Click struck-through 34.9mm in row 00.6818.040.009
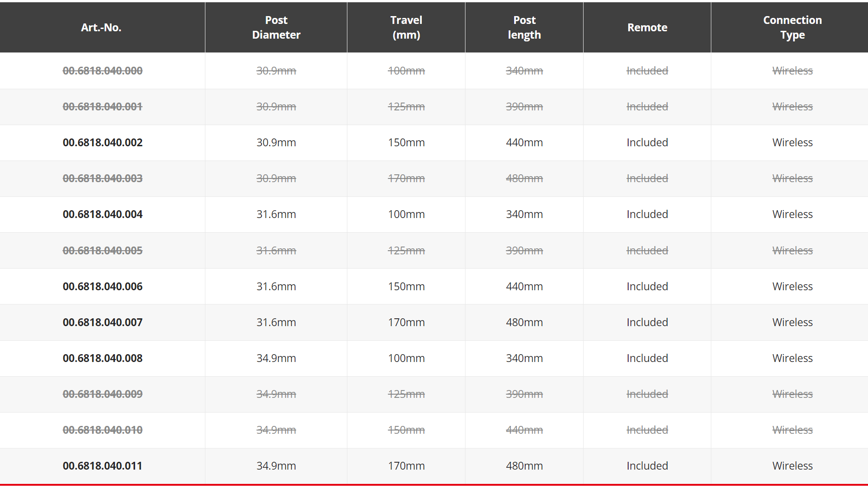The width and height of the screenshot is (868, 494). point(276,394)
